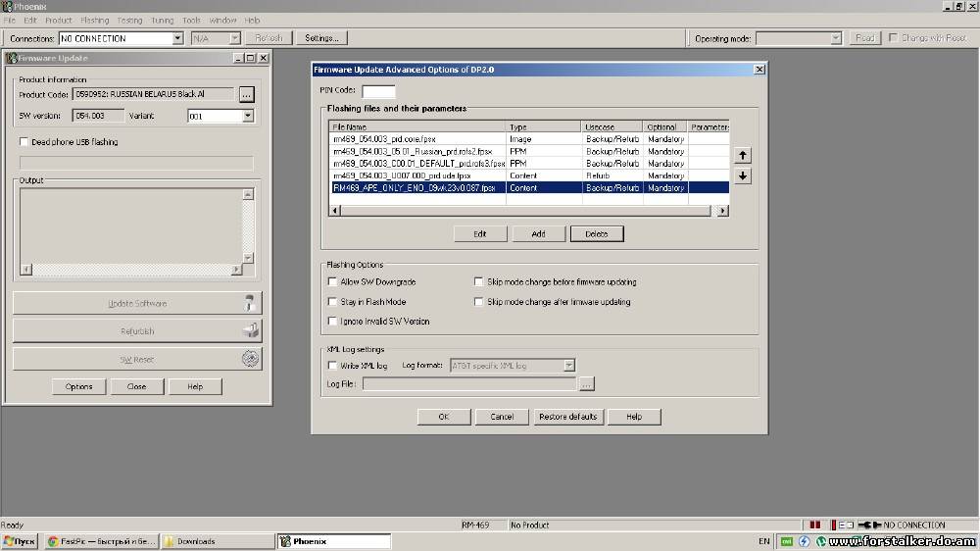Click the move file down arrow
The width and height of the screenshot is (980, 551).
coord(743,175)
